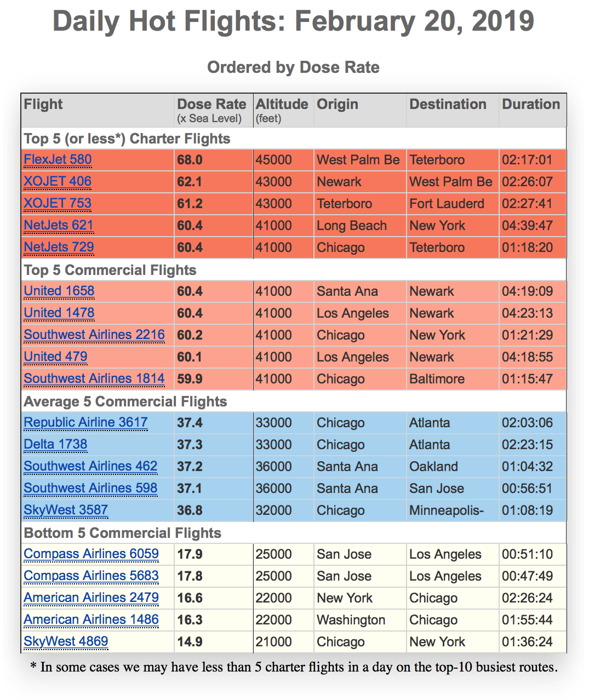
Task: Click the Top 5 Charter Flights heading
Action: (x=127, y=139)
